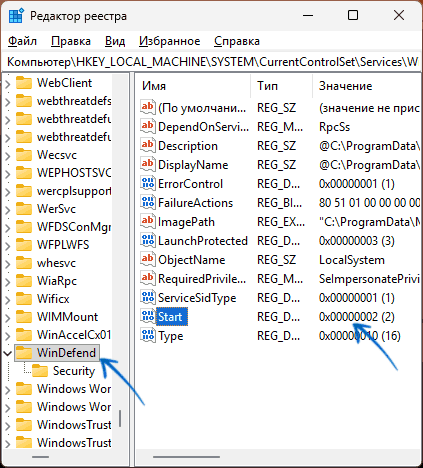Click the registry path address bar

(x=211, y=62)
